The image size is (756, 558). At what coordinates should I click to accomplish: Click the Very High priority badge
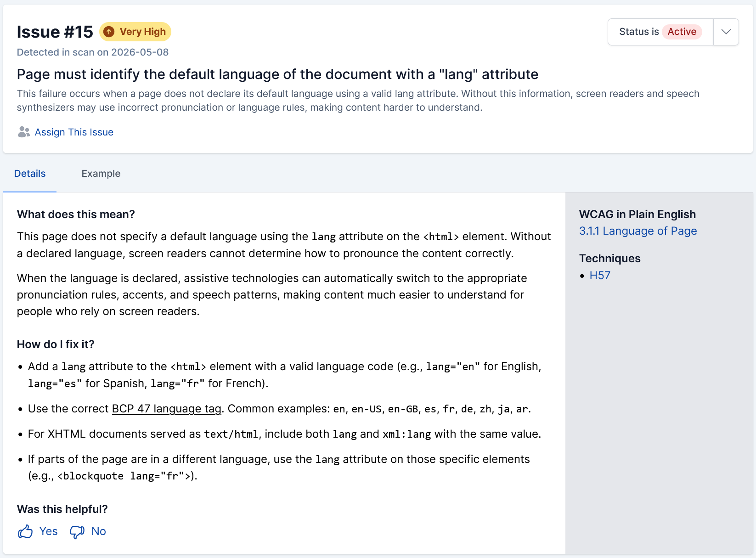[x=135, y=32]
